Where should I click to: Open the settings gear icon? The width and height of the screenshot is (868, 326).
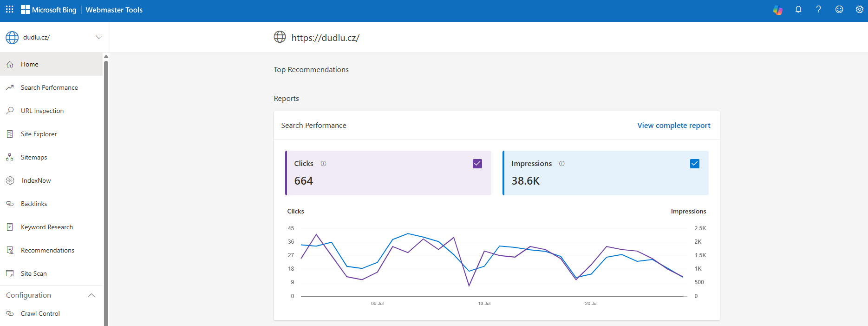pos(860,9)
